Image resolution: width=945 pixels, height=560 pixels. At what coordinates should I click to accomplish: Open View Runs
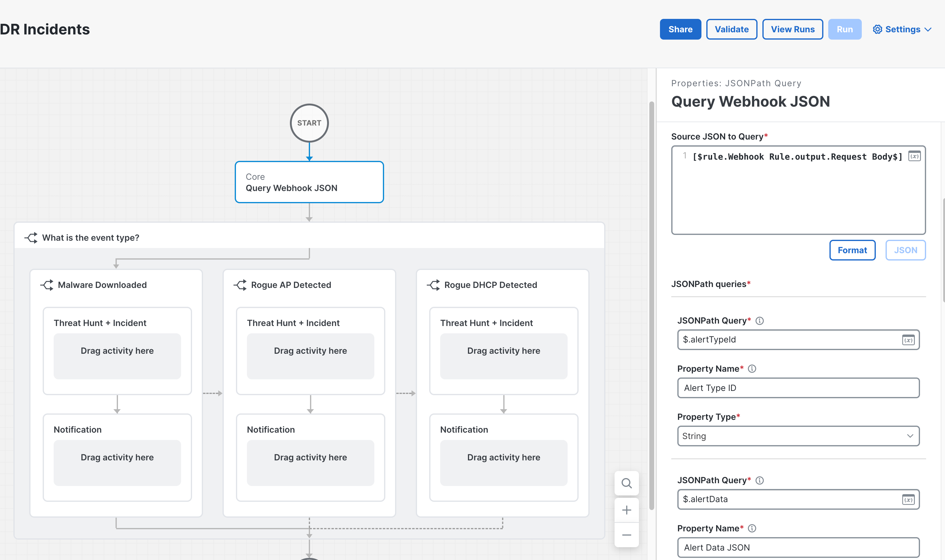[793, 29]
